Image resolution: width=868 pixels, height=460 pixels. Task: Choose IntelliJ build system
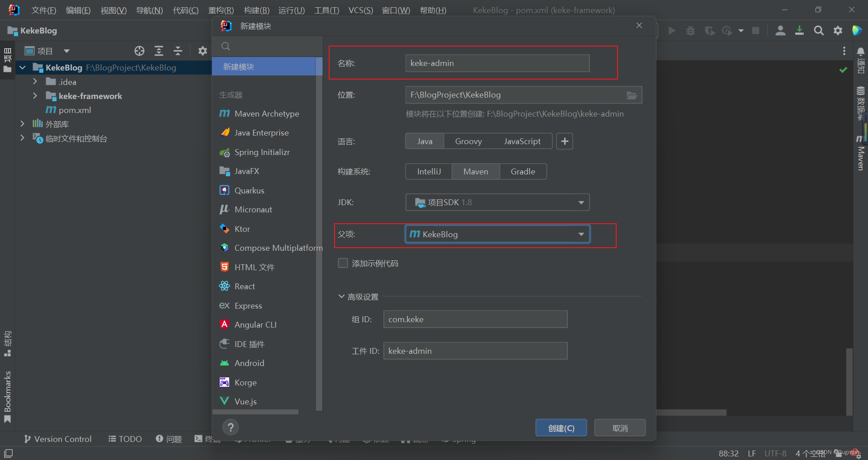click(x=429, y=172)
